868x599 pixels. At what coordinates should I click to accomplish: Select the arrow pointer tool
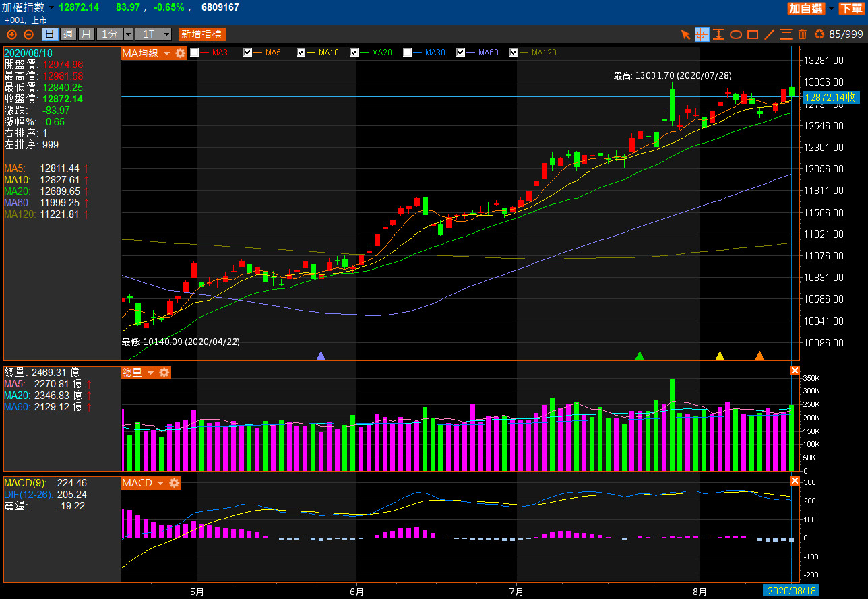pos(685,34)
